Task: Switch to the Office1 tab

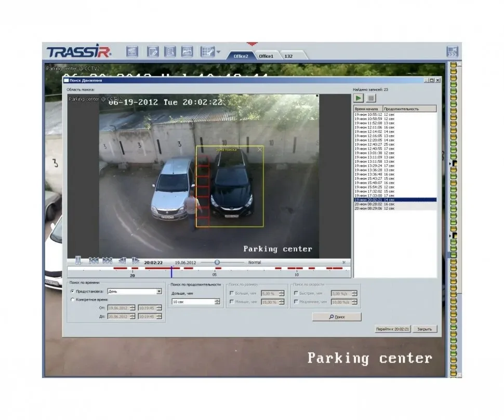Action: [x=268, y=56]
